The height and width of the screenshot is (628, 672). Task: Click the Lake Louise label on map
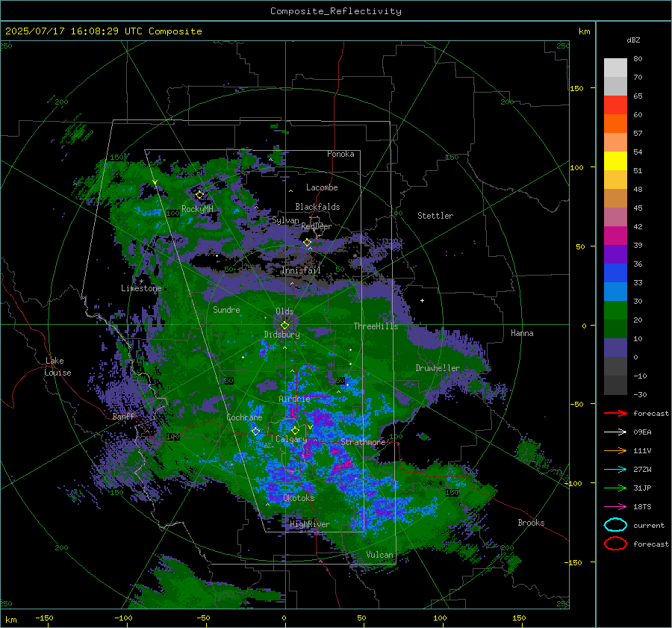click(57, 367)
